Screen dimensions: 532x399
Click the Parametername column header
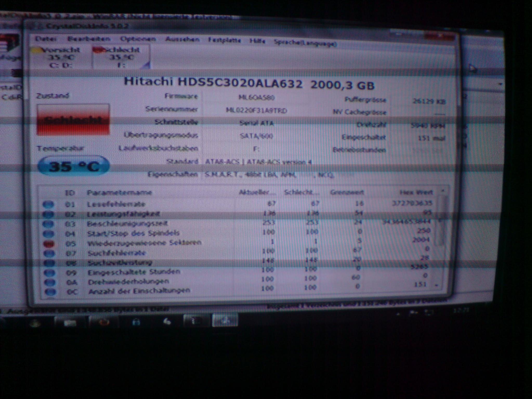point(119,193)
